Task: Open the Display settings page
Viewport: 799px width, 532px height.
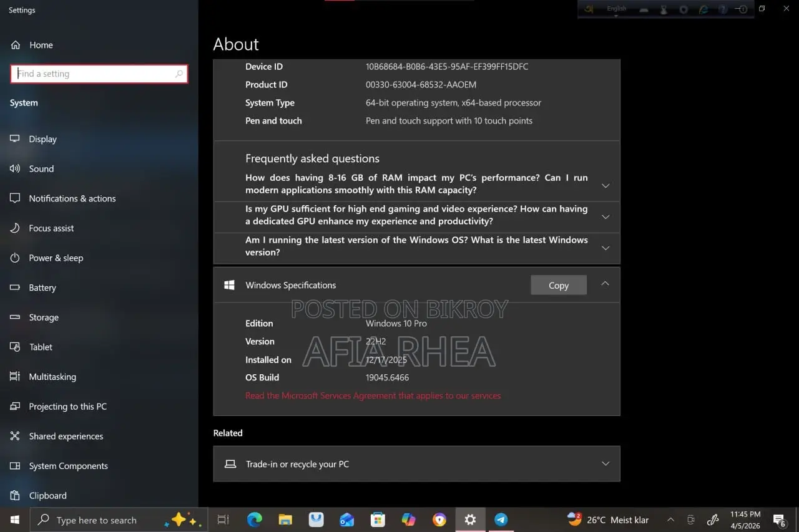Action: [42, 139]
